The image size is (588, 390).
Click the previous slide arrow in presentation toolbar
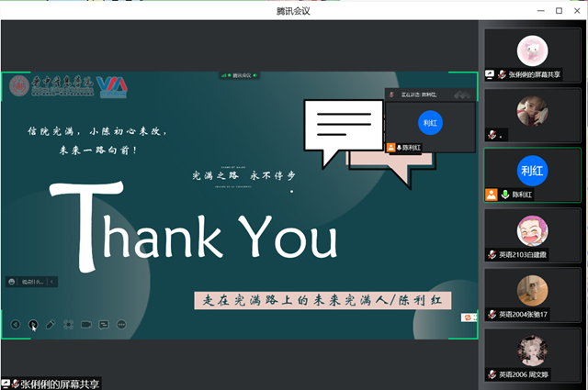[x=16, y=324]
